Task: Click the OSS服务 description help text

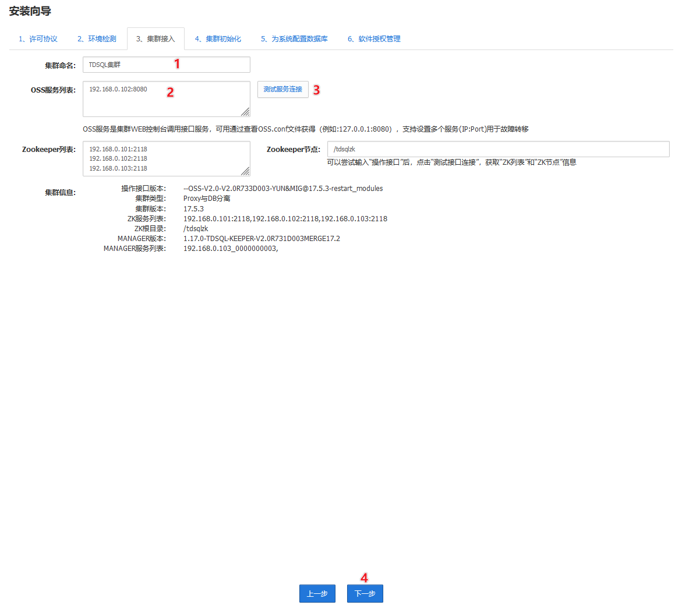Action: [306, 129]
